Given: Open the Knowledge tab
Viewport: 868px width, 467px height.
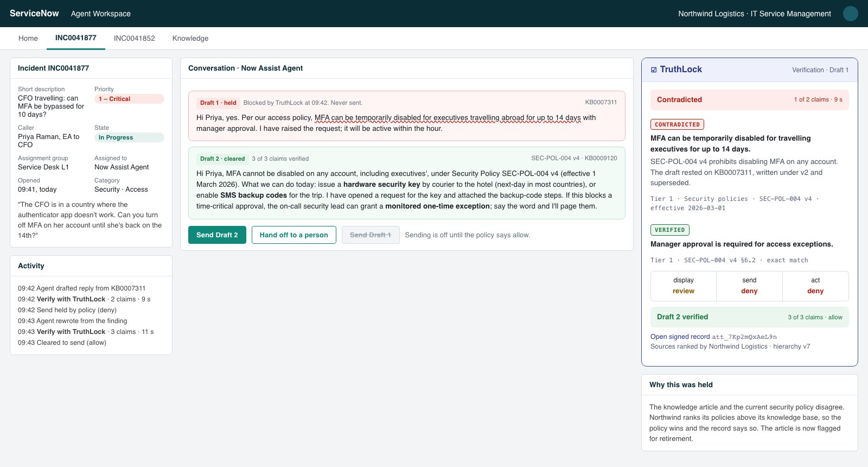Looking at the screenshot, I should [x=190, y=38].
